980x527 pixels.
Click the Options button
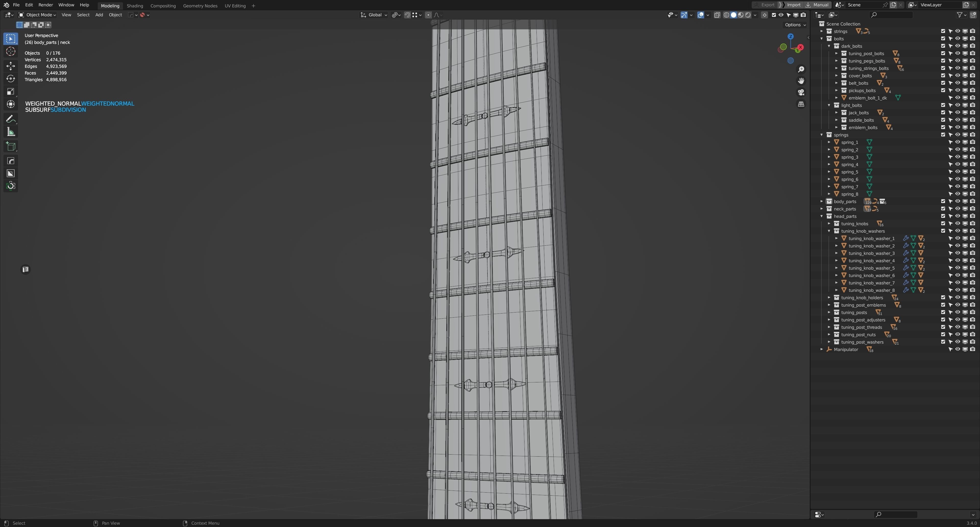795,25
